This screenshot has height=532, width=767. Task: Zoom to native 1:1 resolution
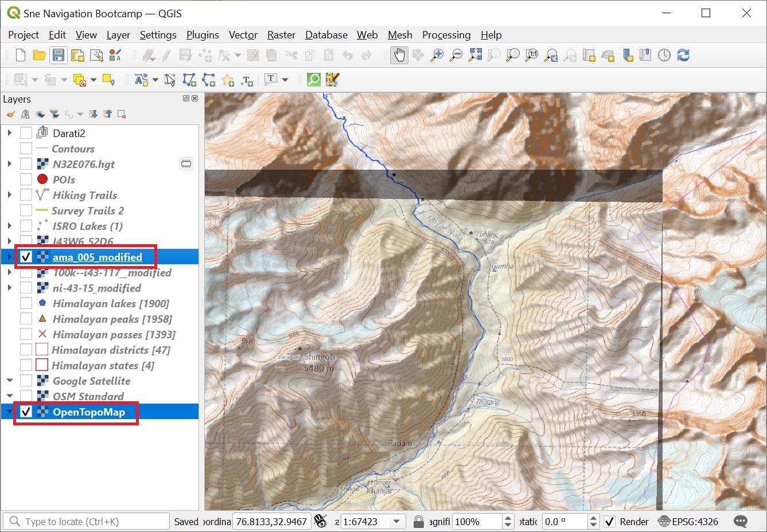pyautogui.click(x=532, y=55)
